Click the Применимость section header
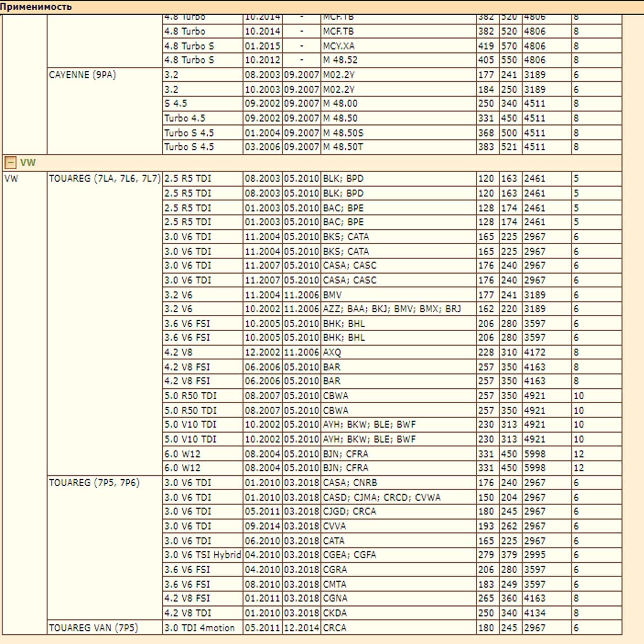 36,6
